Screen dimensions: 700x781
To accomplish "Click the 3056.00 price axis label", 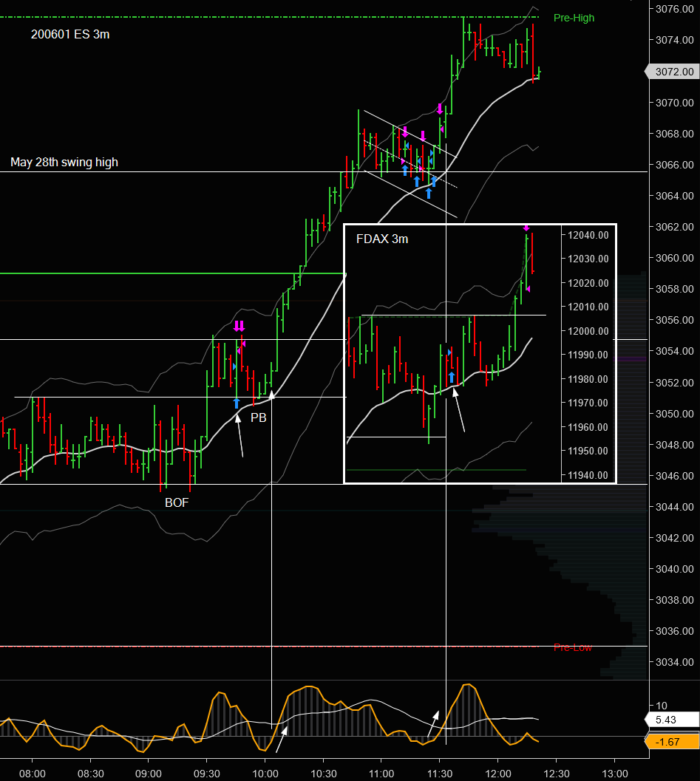I will [675, 320].
